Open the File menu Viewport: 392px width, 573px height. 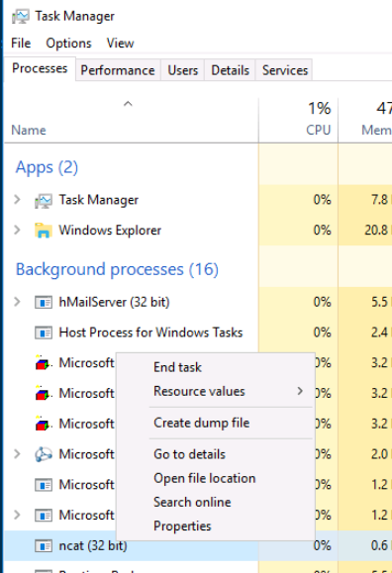coord(21,44)
